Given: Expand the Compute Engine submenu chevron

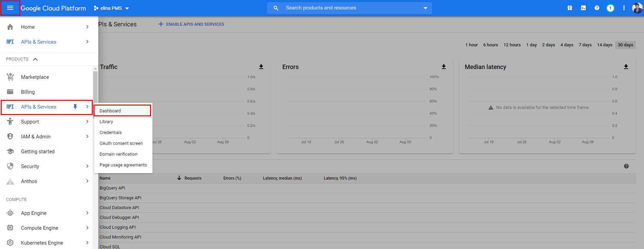Looking at the screenshot, I should tap(87, 228).
